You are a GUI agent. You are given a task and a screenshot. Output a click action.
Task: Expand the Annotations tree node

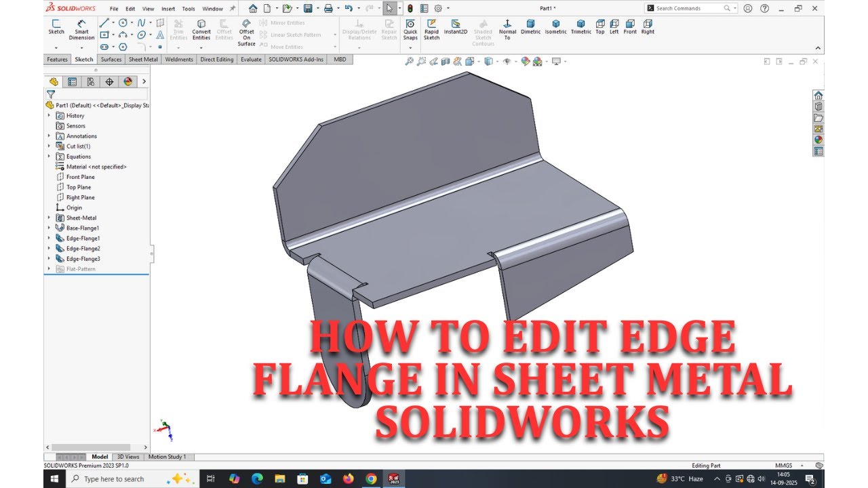[49, 136]
